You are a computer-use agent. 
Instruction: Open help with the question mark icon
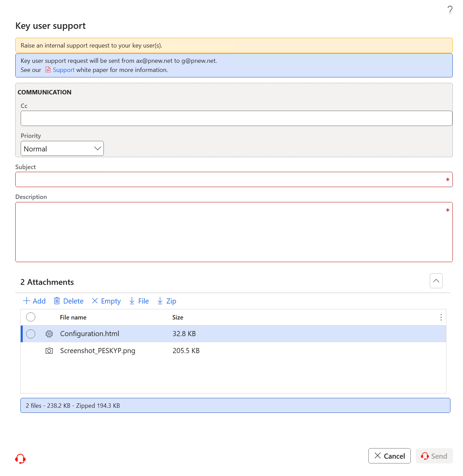tap(450, 10)
